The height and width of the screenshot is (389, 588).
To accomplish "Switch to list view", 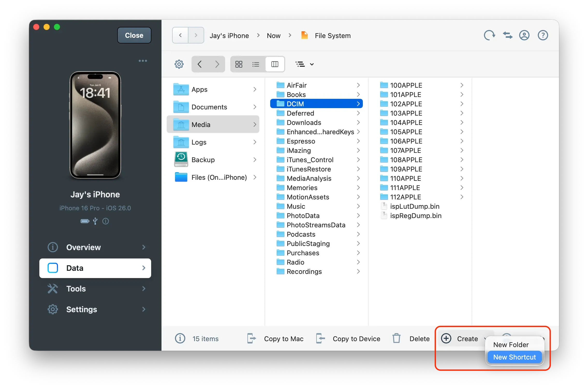I will (255, 64).
